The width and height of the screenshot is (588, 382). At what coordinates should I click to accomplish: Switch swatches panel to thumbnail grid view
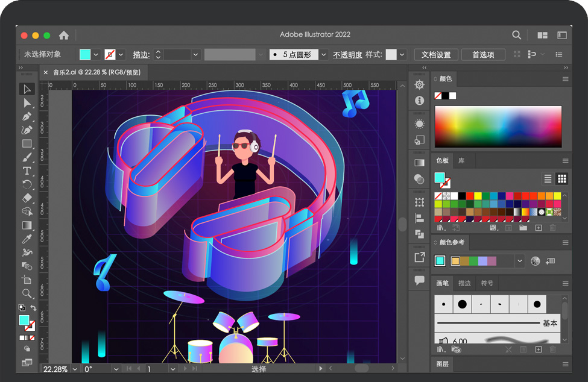[x=562, y=178]
